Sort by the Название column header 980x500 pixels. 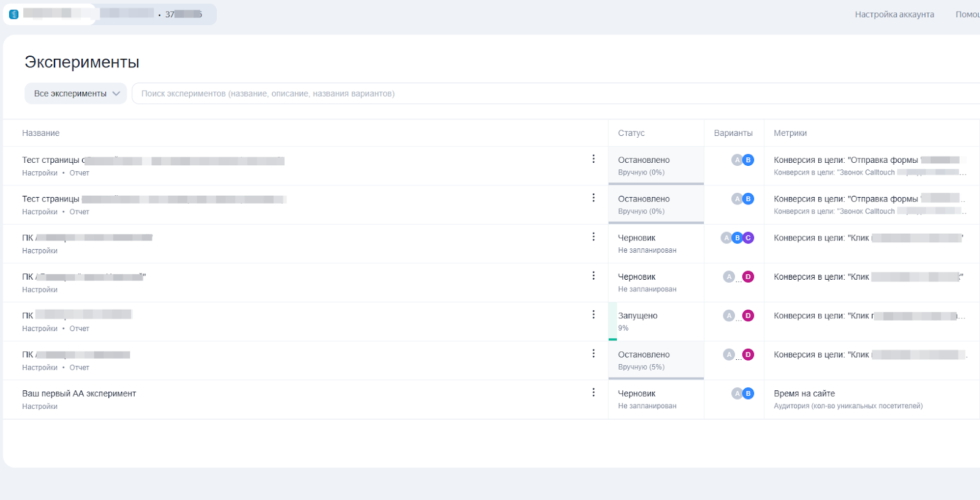41,133
